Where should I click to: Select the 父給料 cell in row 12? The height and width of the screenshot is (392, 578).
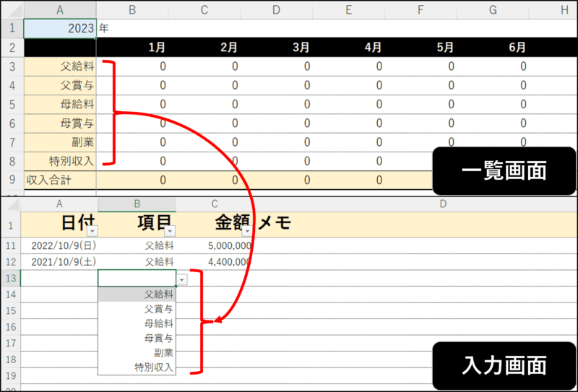click(137, 262)
